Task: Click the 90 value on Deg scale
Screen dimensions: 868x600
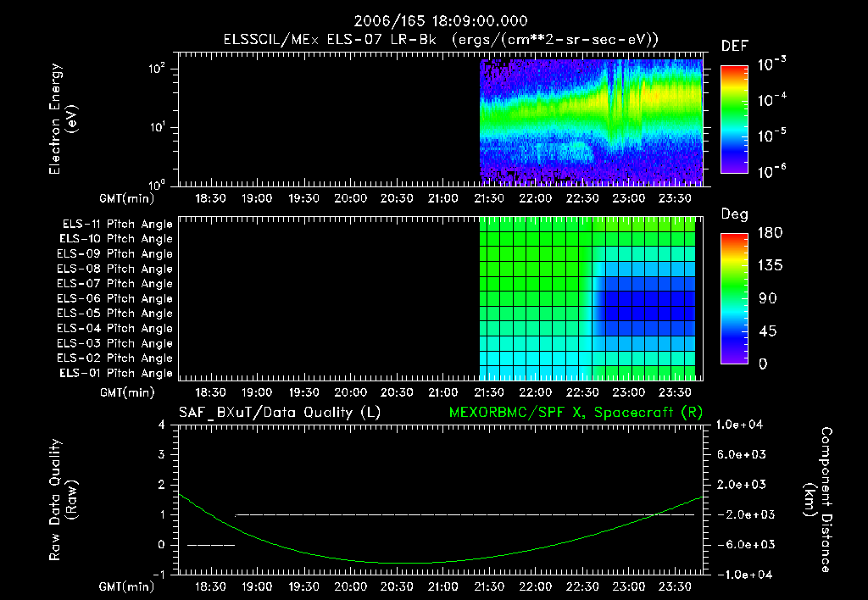Action: pos(768,298)
